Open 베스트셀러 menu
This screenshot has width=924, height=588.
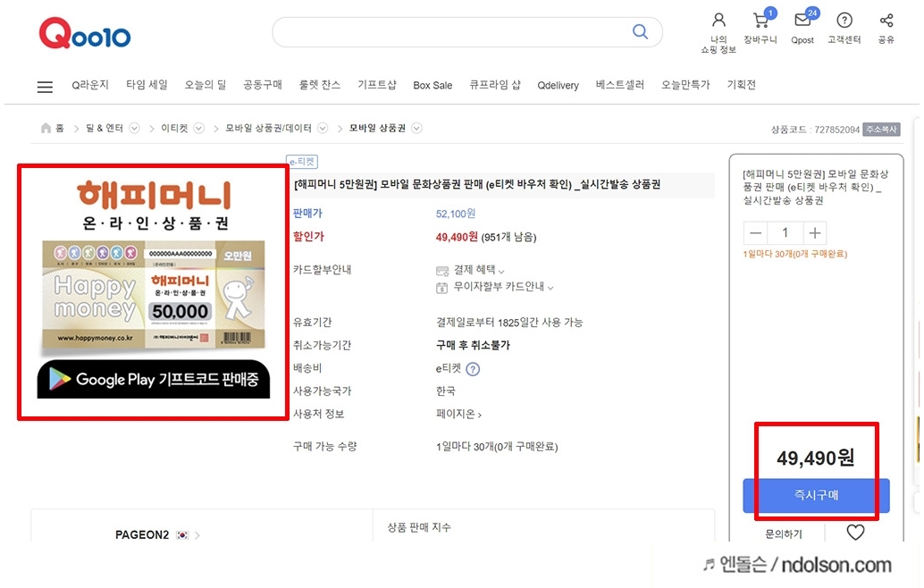[x=620, y=85]
